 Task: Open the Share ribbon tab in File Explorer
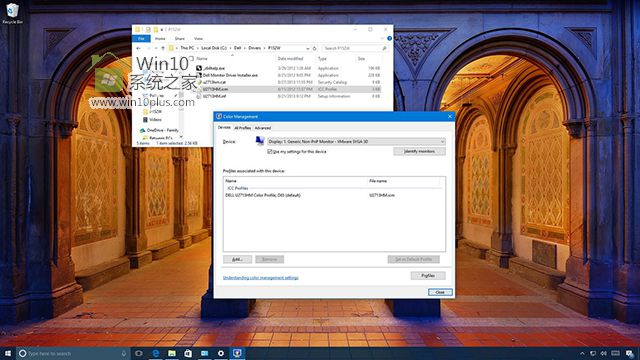point(180,38)
